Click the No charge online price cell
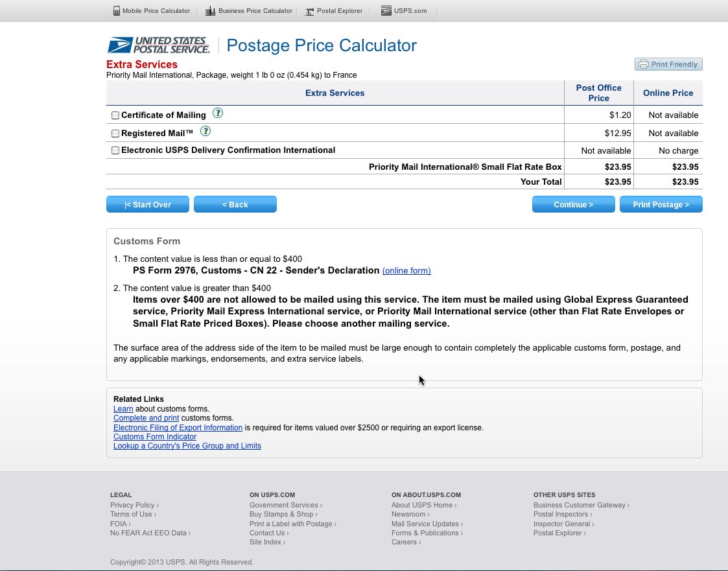This screenshot has width=728, height=571. pyautogui.click(x=678, y=151)
